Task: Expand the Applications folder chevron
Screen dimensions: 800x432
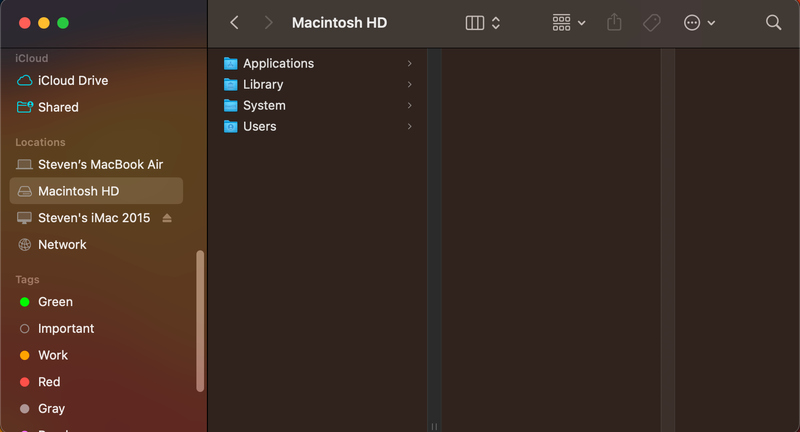Action: [x=410, y=63]
